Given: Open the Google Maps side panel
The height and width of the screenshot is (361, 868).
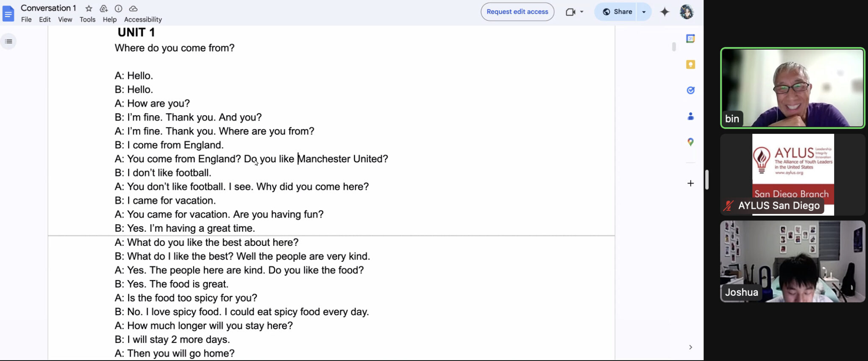Looking at the screenshot, I should point(690,142).
